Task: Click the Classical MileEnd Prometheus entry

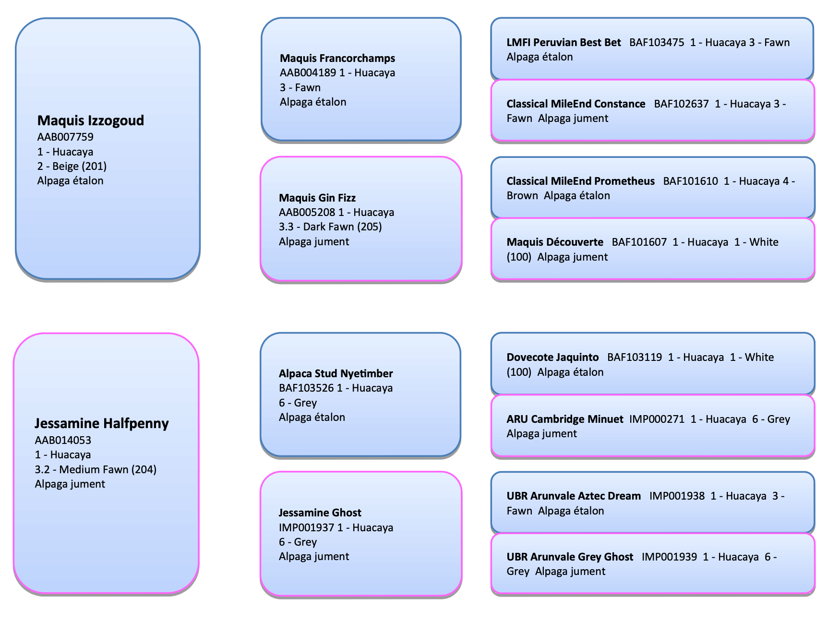Action: pyautogui.click(x=652, y=188)
